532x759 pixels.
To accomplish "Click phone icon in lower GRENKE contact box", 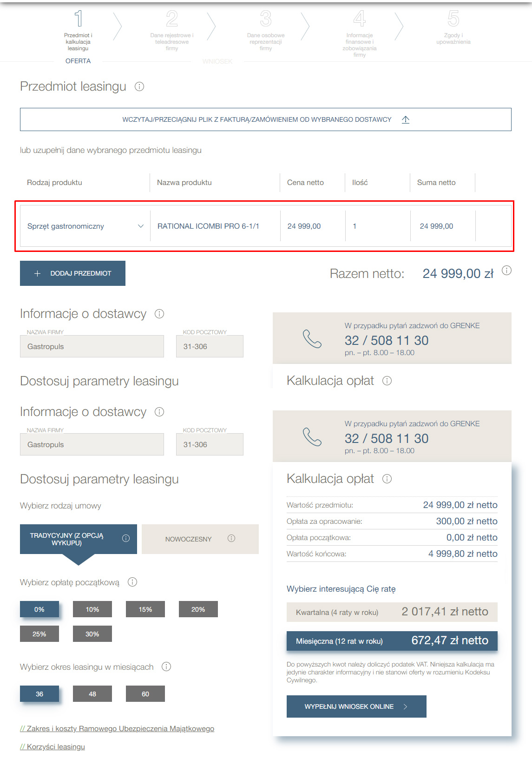I will [x=312, y=437].
